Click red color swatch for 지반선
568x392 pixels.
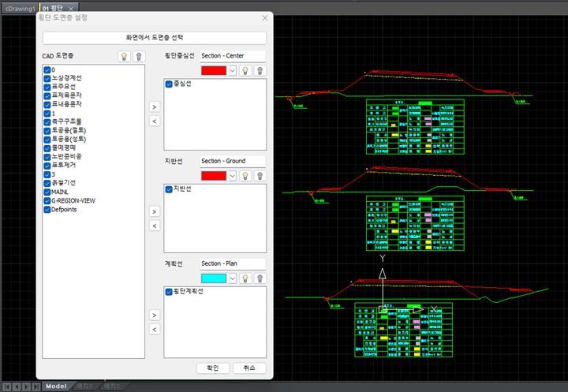tap(214, 176)
